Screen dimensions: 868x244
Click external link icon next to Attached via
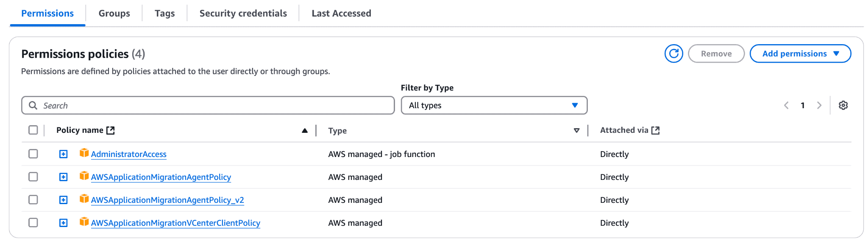[656, 130]
